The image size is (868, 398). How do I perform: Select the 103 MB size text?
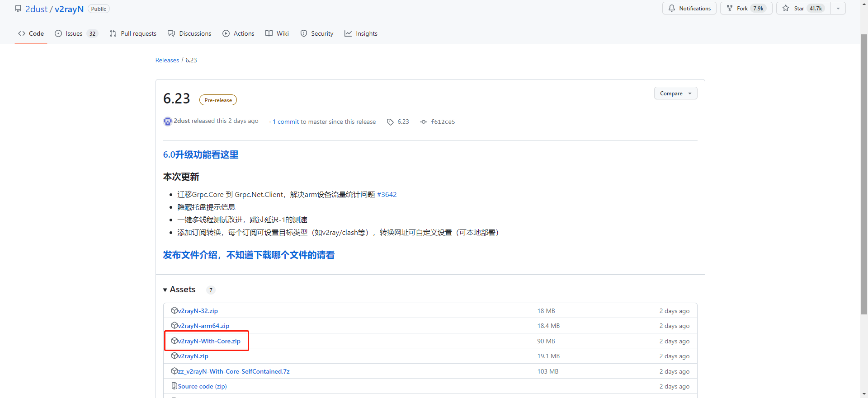548,371
